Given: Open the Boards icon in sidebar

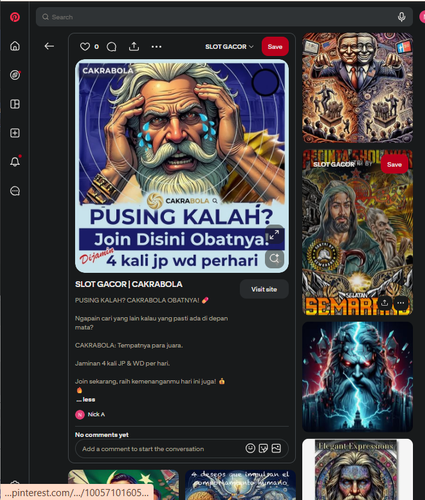Looking at the screenshot, I should coord(15,104).
